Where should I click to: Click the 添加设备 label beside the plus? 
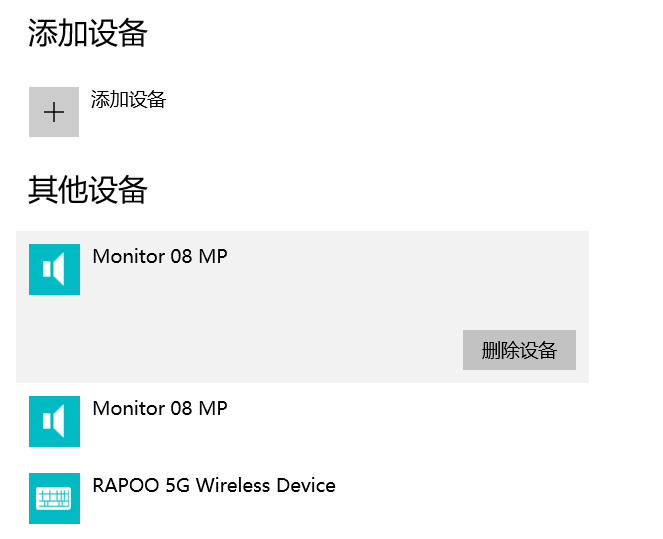pos(128,100)
